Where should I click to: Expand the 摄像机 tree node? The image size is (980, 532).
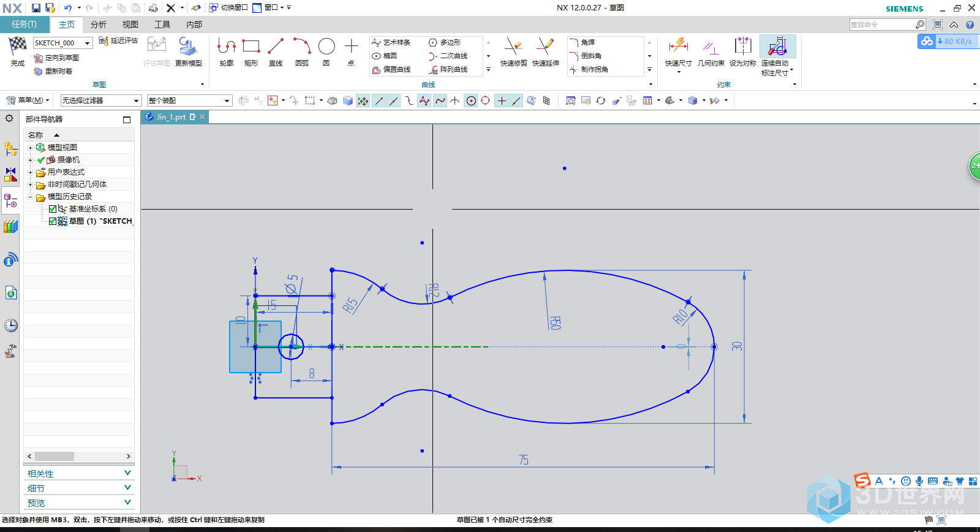click(x=30, y=160)
